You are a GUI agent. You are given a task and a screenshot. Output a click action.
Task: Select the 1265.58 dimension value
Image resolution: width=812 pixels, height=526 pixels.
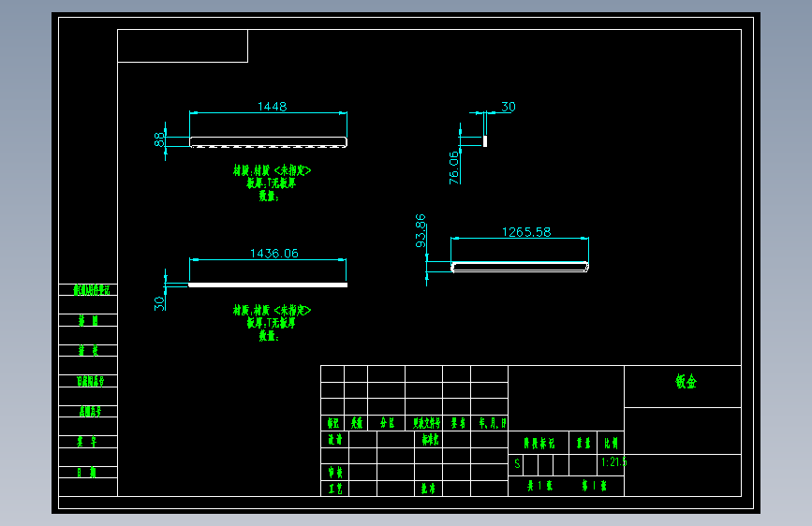(526, 232)
